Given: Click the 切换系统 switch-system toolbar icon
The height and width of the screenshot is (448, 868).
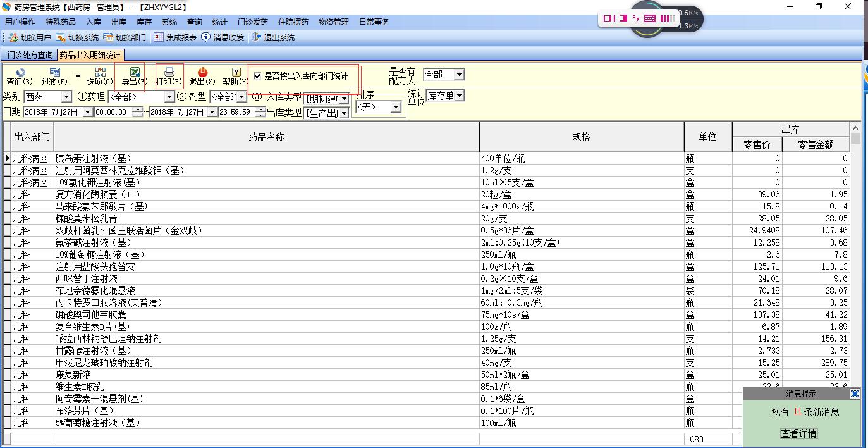Looking at the screenshot, I should 61,38.
